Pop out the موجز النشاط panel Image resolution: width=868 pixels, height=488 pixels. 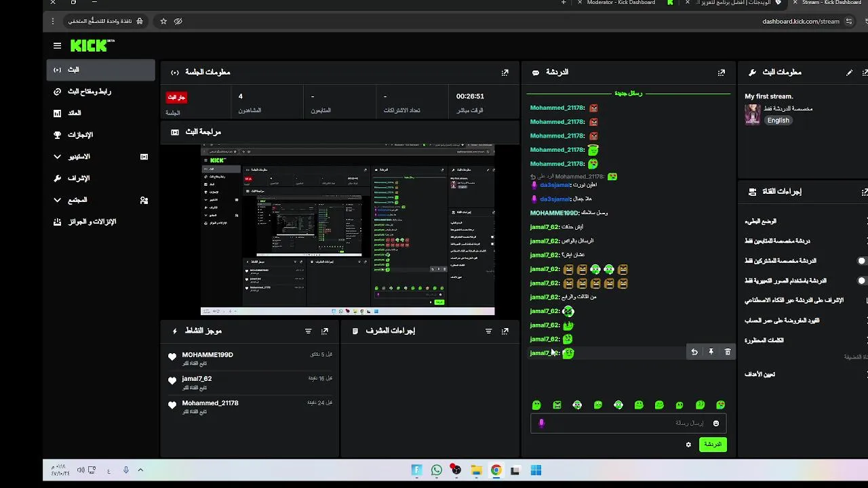[x=325, y=331]
